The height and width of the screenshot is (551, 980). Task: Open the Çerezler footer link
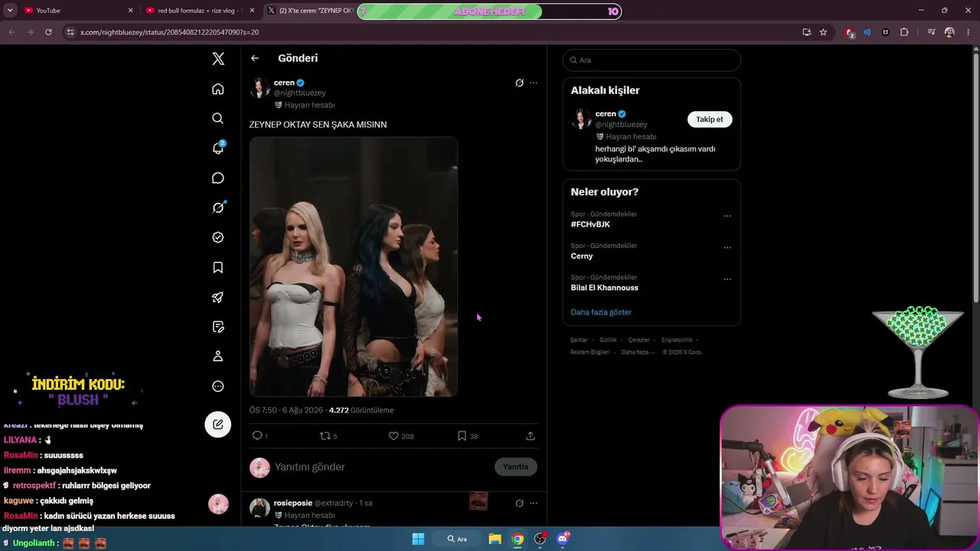click(639, 340)
